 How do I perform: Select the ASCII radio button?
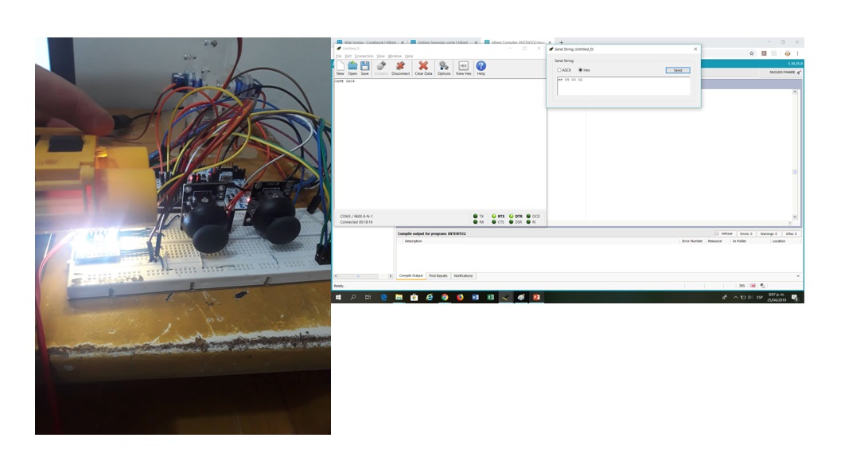pos(559,70)
